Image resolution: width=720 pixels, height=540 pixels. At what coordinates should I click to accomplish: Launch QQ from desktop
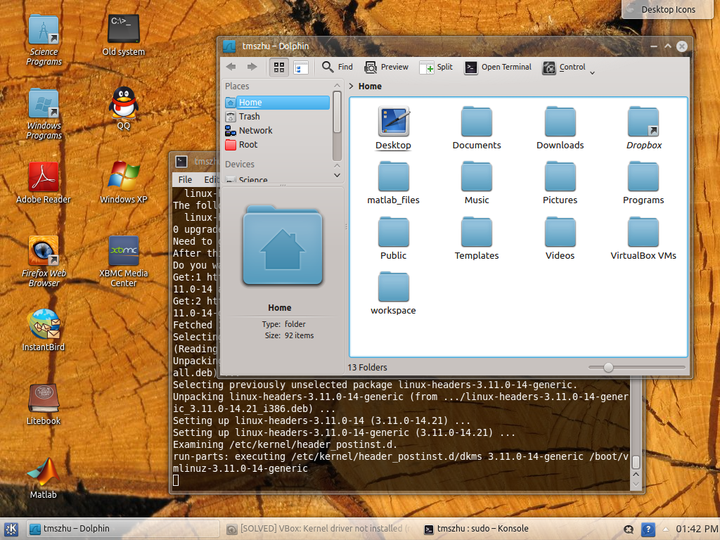pos(124,109)
